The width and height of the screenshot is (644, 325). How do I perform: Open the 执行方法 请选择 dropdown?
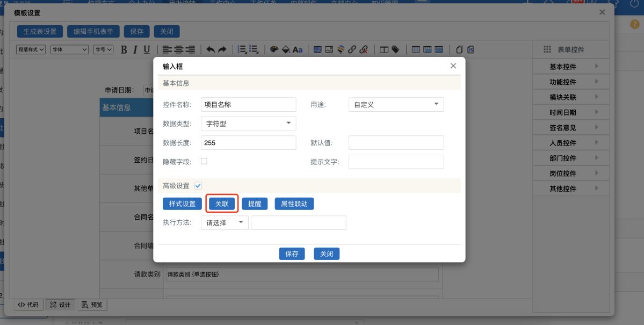coord(225,222)
